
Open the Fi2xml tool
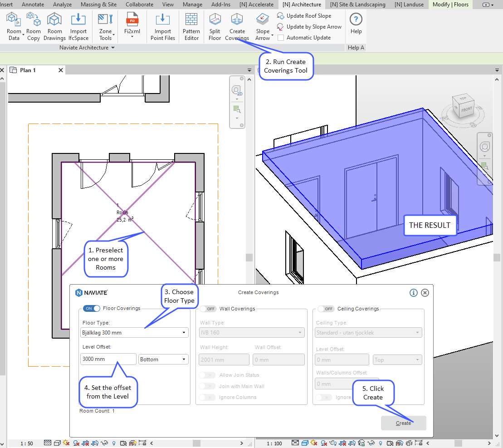(132, 26)
